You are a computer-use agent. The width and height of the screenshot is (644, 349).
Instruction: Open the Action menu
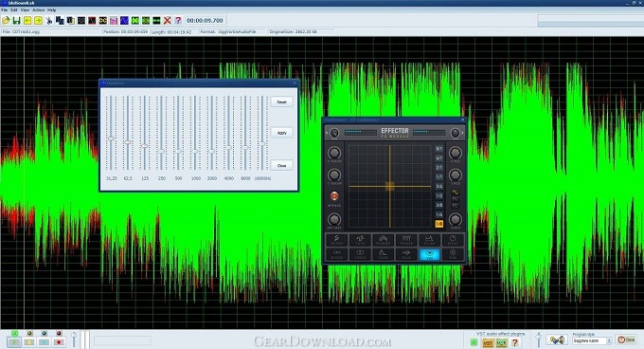(38, 9)
